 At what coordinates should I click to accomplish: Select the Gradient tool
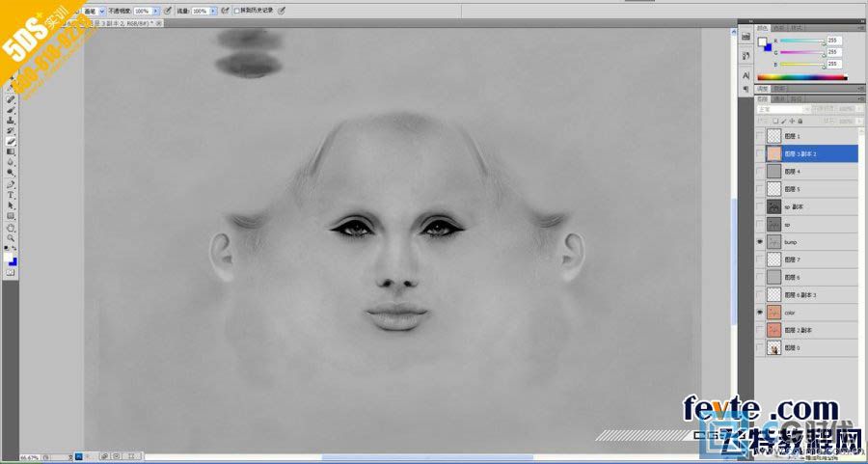pos(11,151)
